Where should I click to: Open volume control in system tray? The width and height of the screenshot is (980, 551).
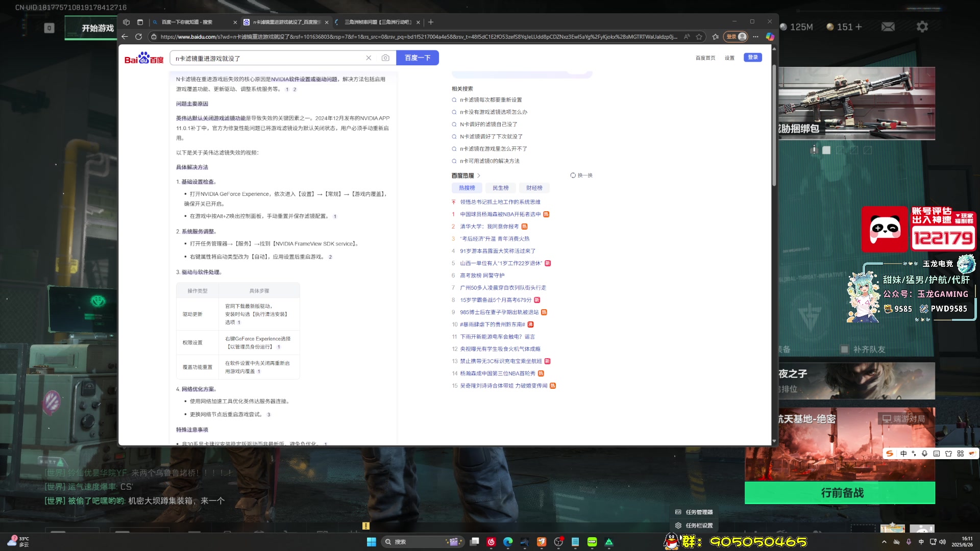click(943, 542)
